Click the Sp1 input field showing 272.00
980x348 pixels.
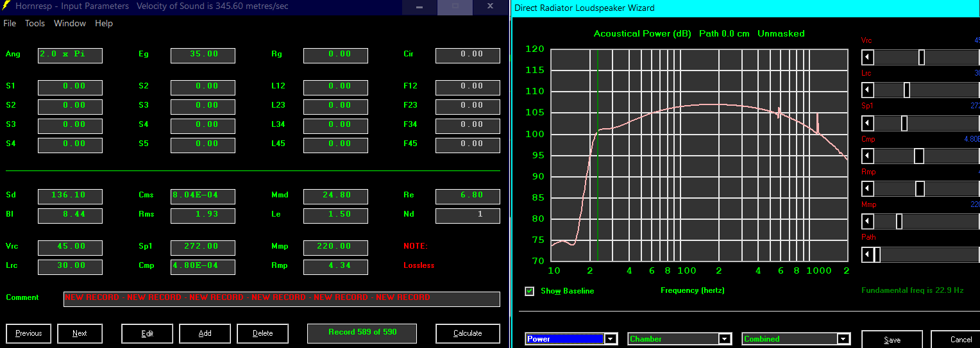click(x=203, y=247)
